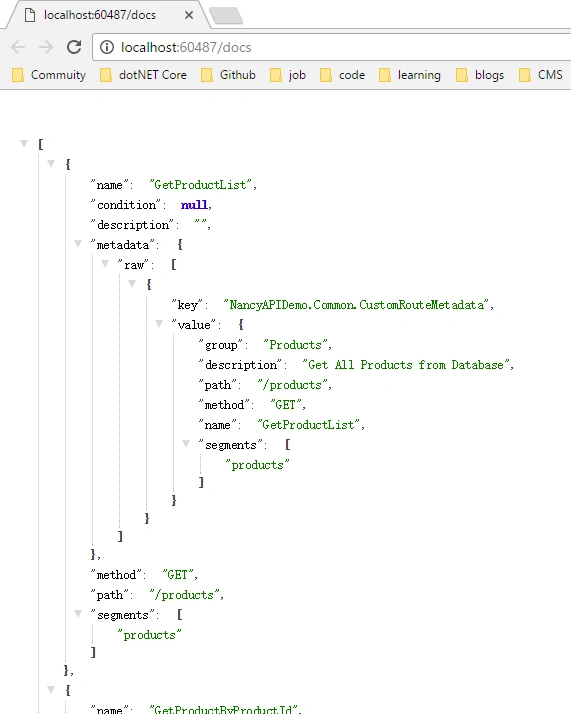Close the localhost:60487/docs tab

coord(189,15)
